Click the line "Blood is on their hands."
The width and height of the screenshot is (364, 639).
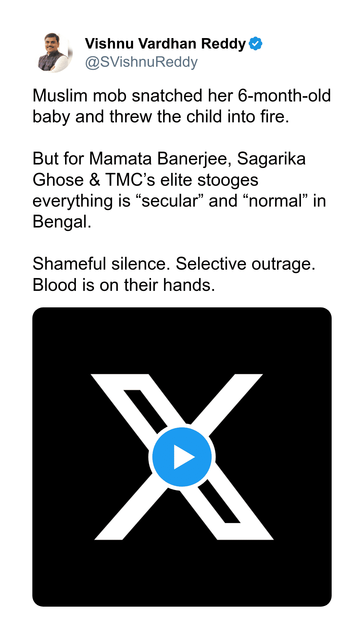pos(124,285)
